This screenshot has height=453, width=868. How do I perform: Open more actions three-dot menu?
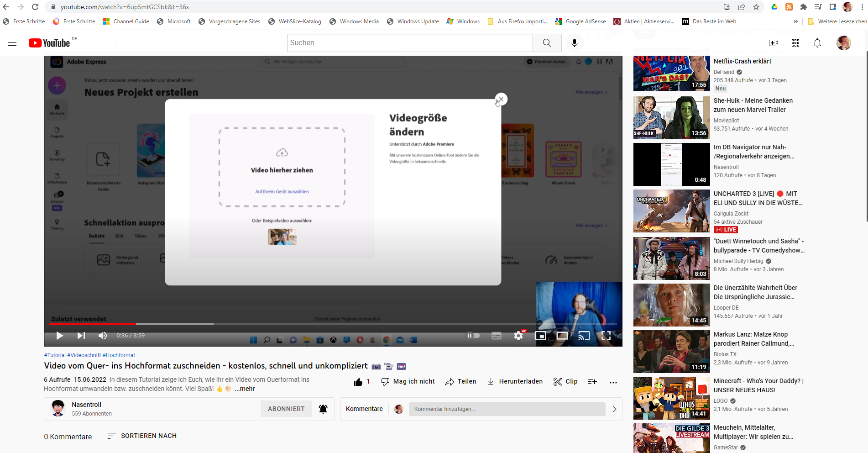pyautogui.click(x=613, y=382)
